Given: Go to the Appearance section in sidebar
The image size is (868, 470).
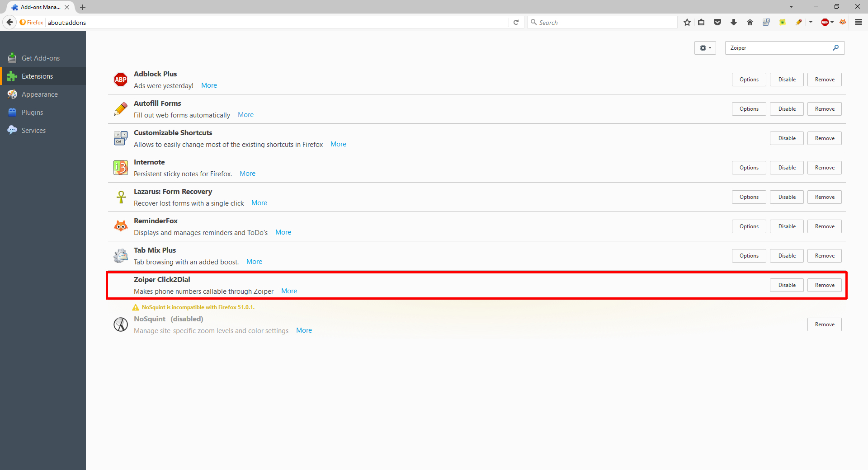Looking at the screenshot, I should tap(39, 94).
